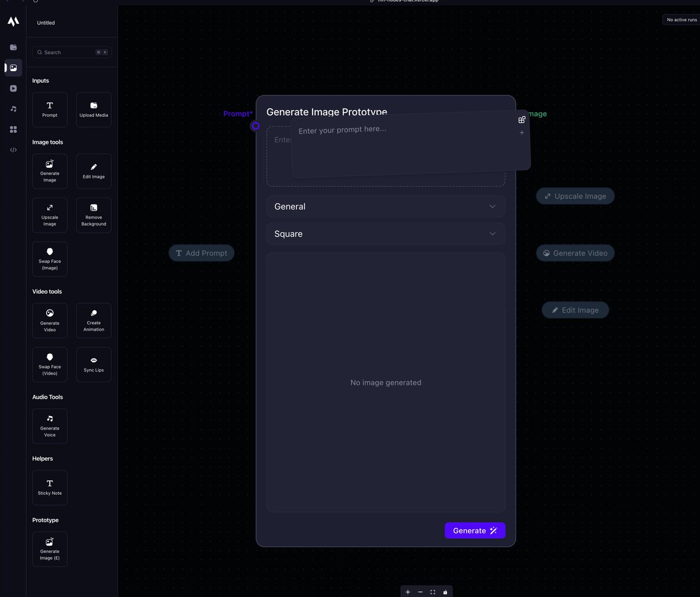Click the layout icon on prompt overlay

[x=522, y=120]
